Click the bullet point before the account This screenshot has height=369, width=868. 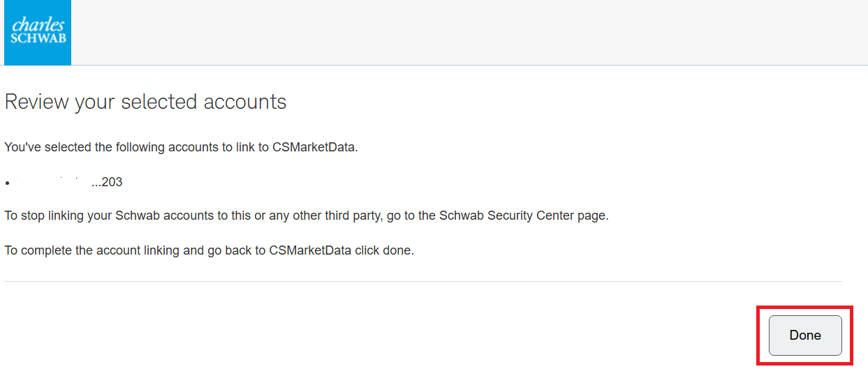(x=8, y=183)
